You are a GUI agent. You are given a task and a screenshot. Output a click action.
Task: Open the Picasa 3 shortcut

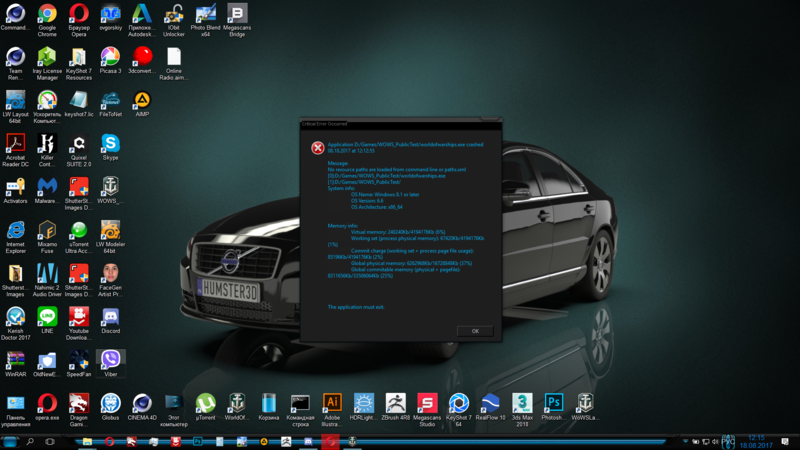click(x=110, y=57)
